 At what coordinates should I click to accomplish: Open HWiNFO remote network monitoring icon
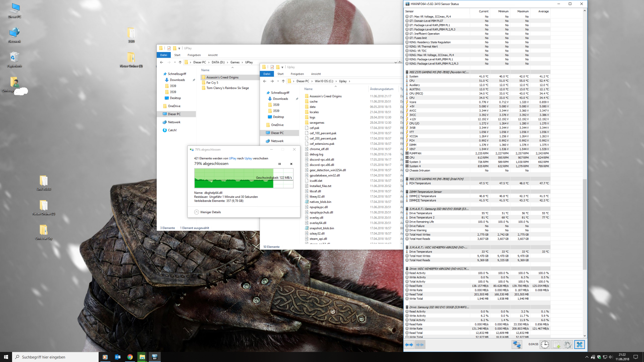pyautogui.click(x=517, y=345)
